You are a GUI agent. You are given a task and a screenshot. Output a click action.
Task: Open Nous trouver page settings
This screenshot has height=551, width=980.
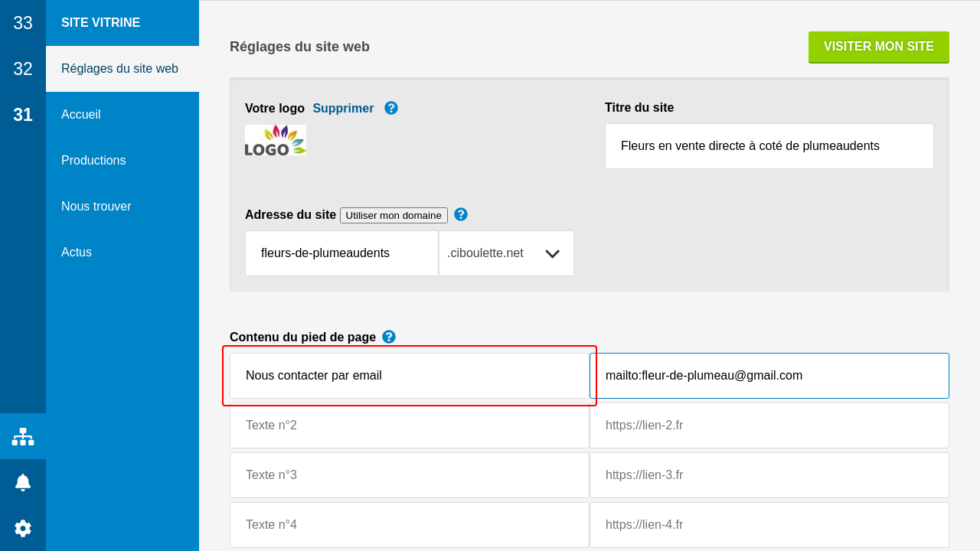click(96, 207)
